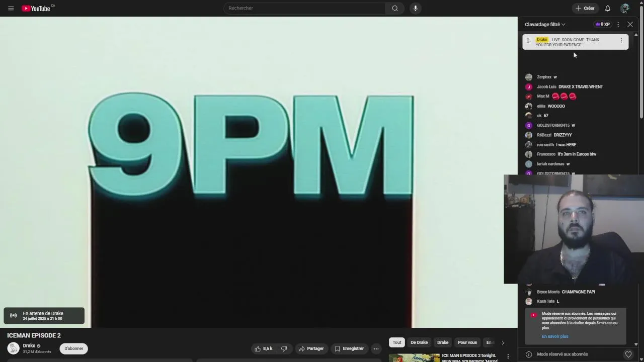The height and width of the screenshot is (362, 644).
Task: Click the Créer button
Action: [585, 8]
